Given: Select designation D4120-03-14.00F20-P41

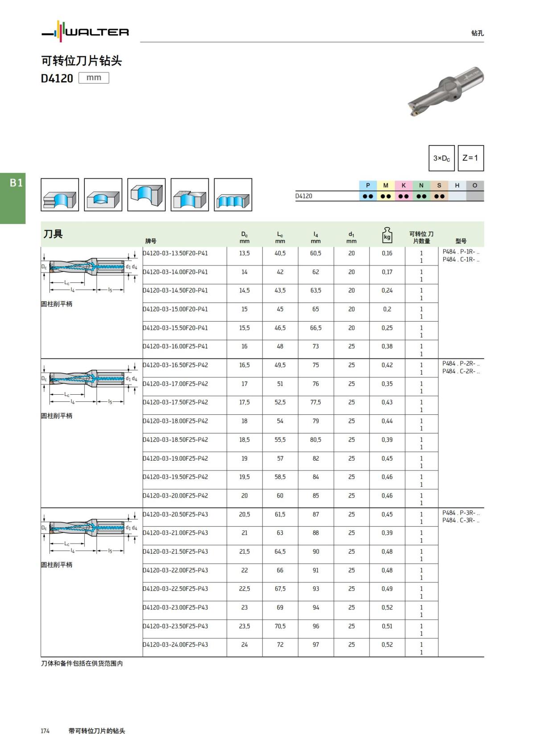Looking at the screenshot, I should 175,272.
